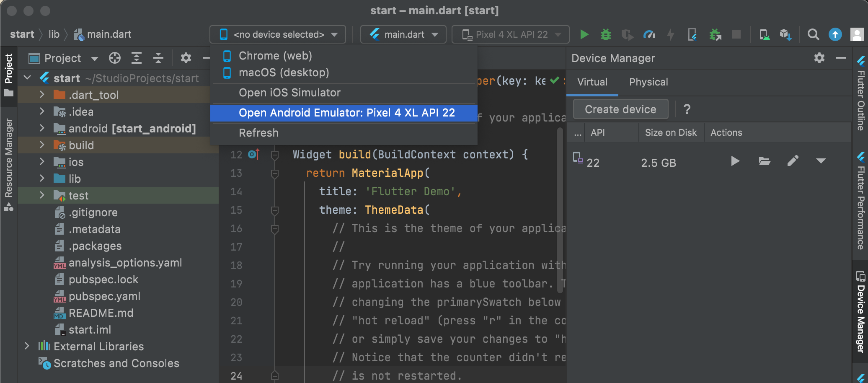This screenshot has width=868, height=383.
Task: Click the lib breadcrumb
Action: coord(54,34)
